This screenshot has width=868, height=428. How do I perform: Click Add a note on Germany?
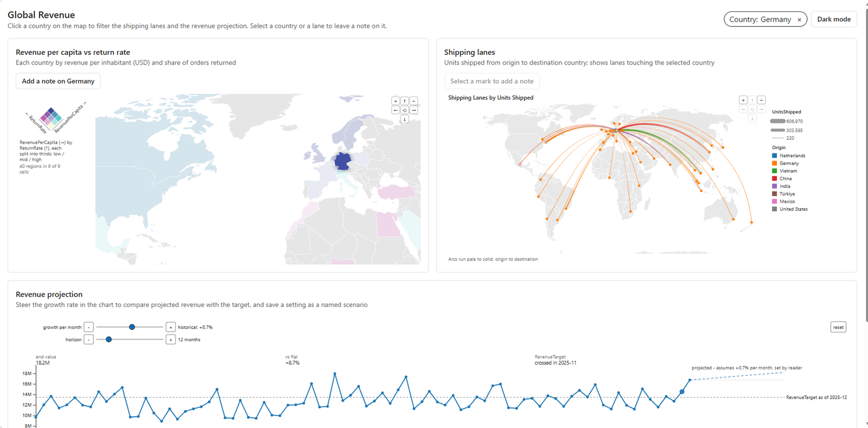coord(58,81)
